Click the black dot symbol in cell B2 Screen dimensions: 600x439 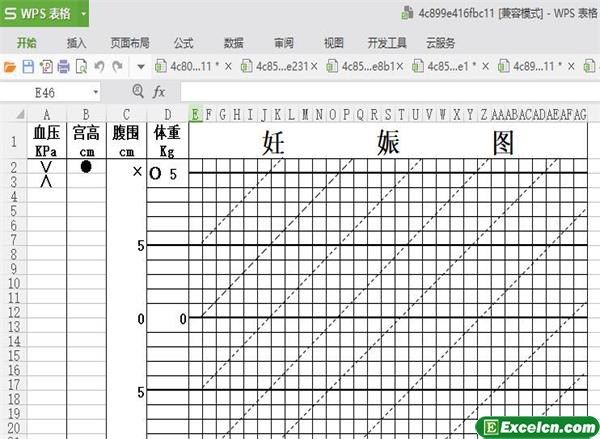(86, 166)
